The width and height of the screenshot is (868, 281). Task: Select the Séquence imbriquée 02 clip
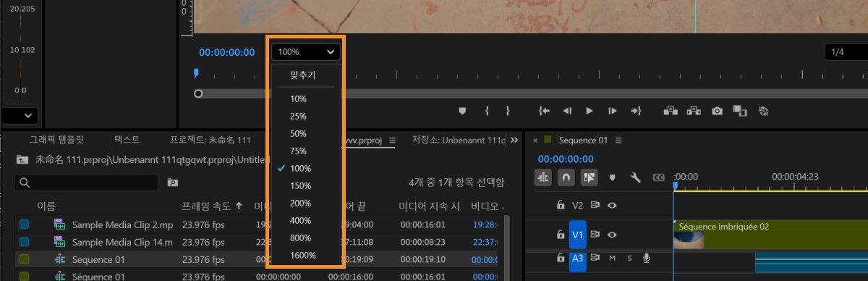(770, 234)
